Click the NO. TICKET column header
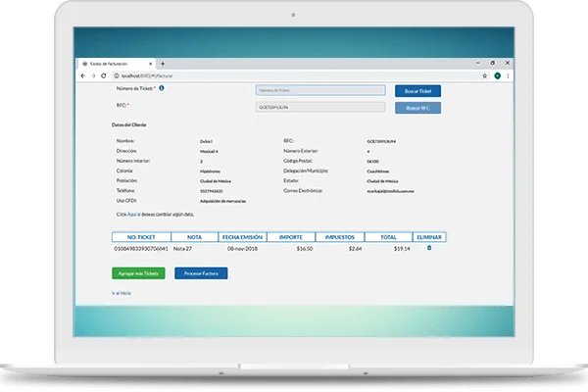The width and height of the screenshot is (588, 392). tap(141, 236)
